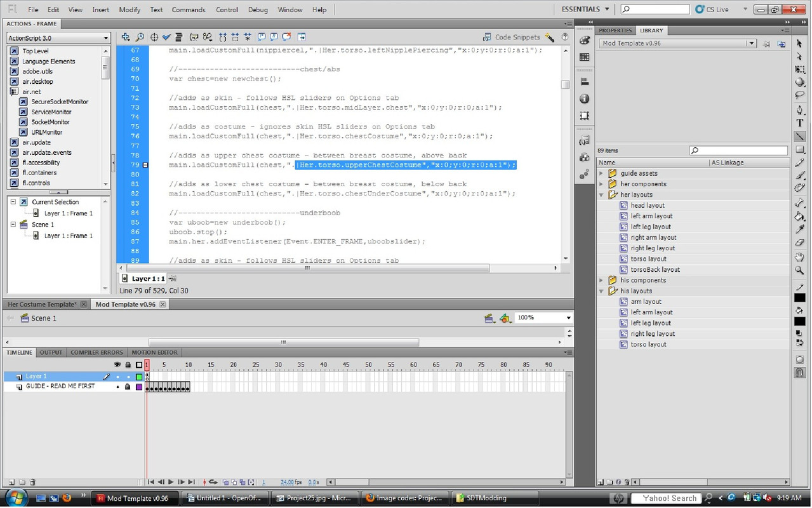Toggle outline view for Layer 1

[139, 377]
